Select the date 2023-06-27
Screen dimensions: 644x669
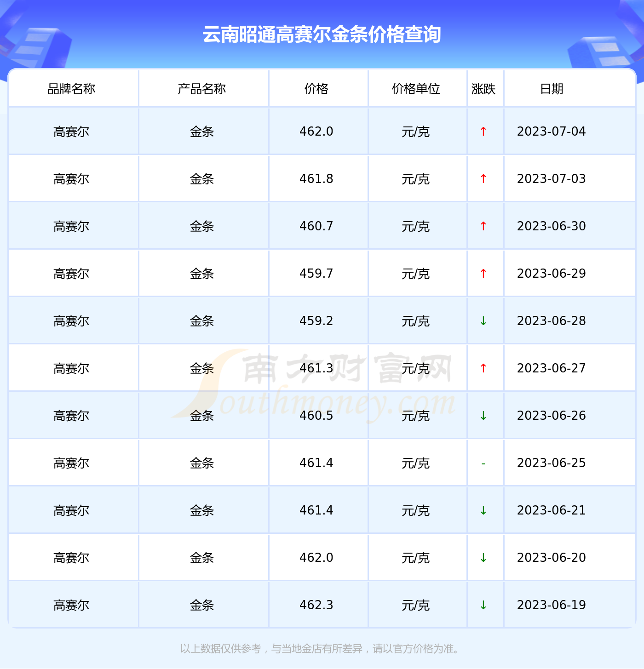pyautogui.click(x=552, y=368)
